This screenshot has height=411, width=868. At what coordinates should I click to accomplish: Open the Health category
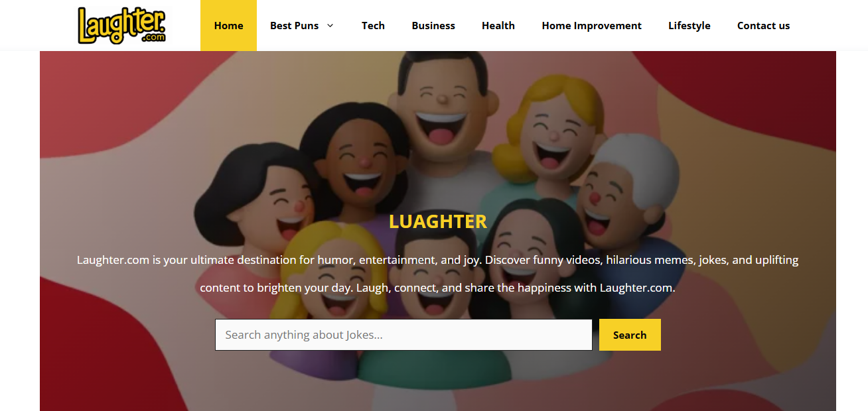point(498,25)
